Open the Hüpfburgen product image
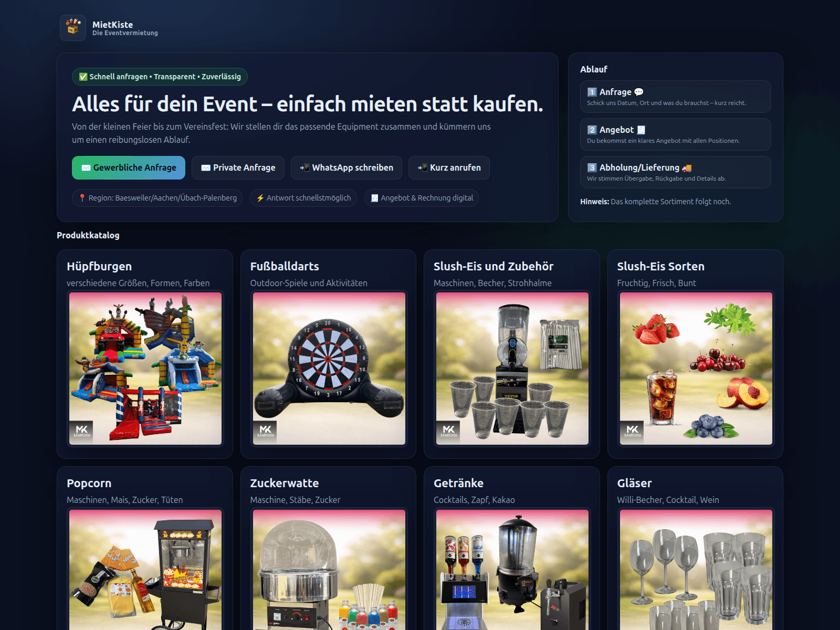The height and width of the screenshot is (630, 840). (x=145, y=369)
